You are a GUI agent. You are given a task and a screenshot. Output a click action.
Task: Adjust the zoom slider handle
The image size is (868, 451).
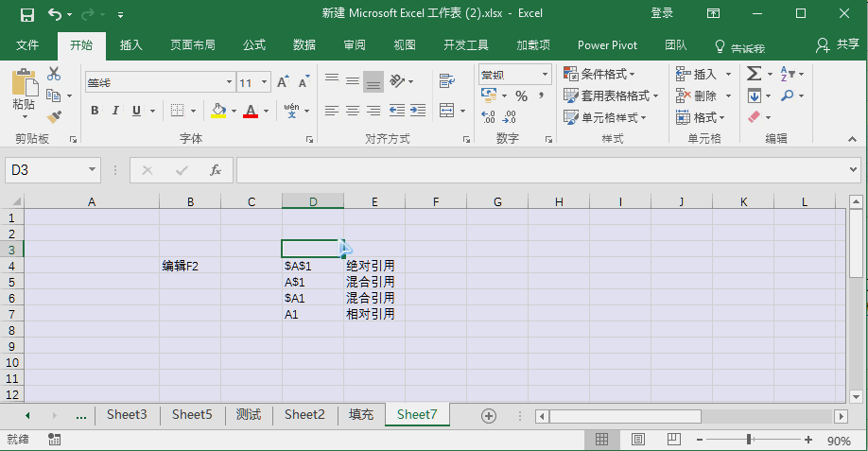[x=749, y=440]
